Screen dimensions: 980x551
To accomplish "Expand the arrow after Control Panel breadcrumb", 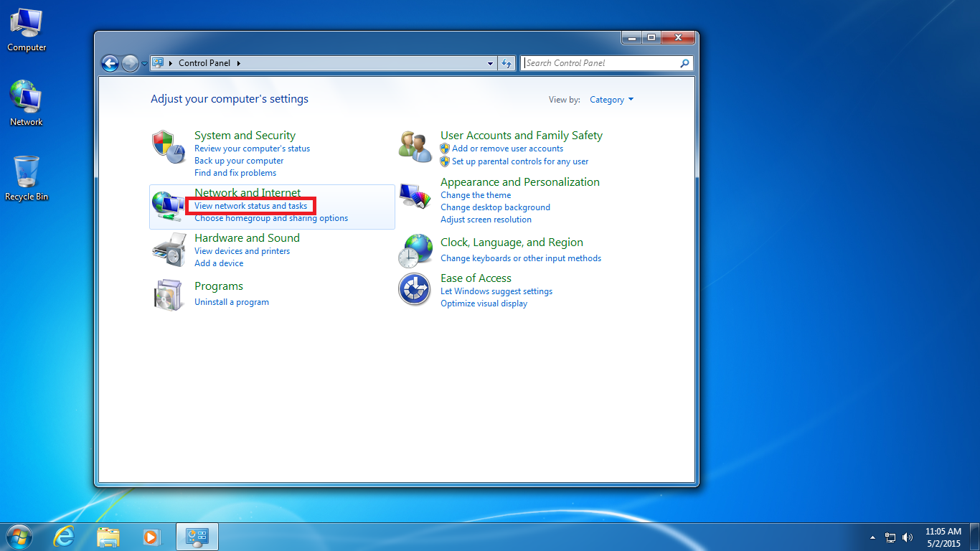I will pyautogui.click(x=238, y=63).
